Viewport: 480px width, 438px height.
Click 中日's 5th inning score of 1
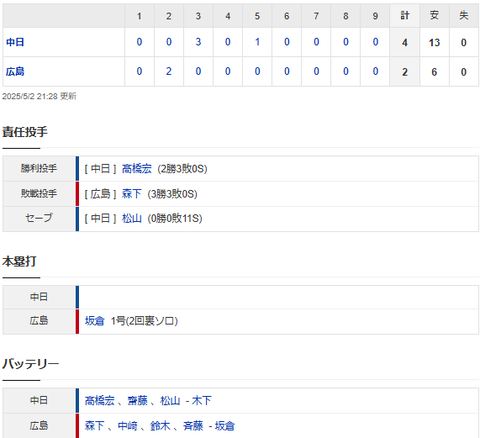click(257, 42)
